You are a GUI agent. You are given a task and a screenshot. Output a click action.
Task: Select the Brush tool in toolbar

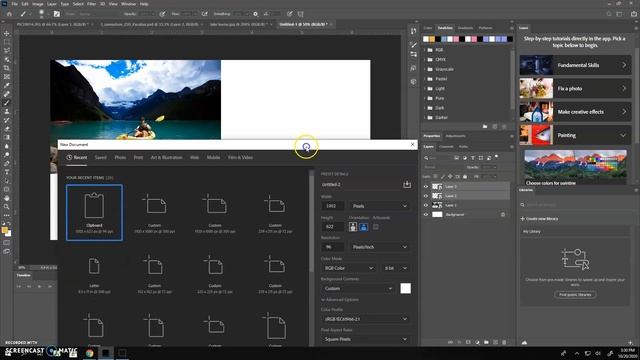[7, 103]
